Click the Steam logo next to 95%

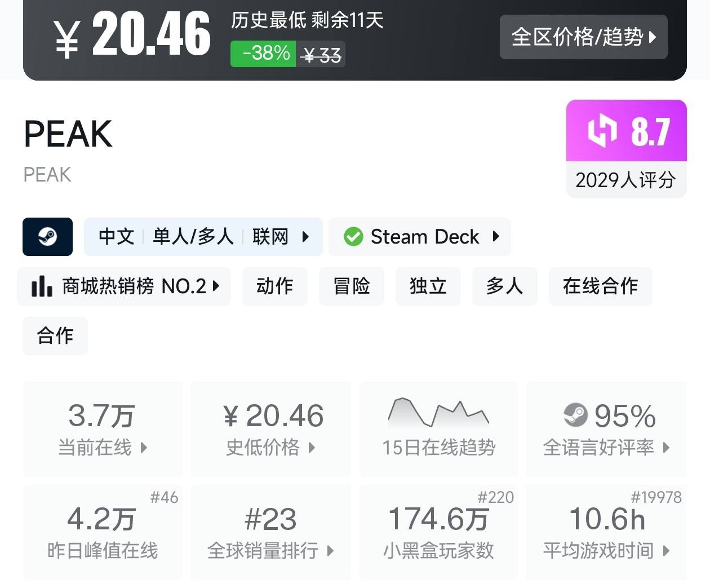coord(575,416)
